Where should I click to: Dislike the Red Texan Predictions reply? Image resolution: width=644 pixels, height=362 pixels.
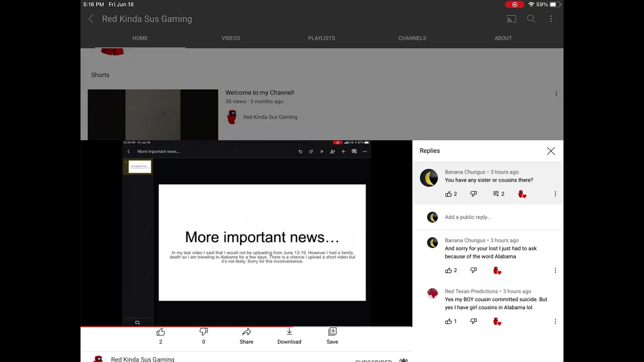coord(473,321)
